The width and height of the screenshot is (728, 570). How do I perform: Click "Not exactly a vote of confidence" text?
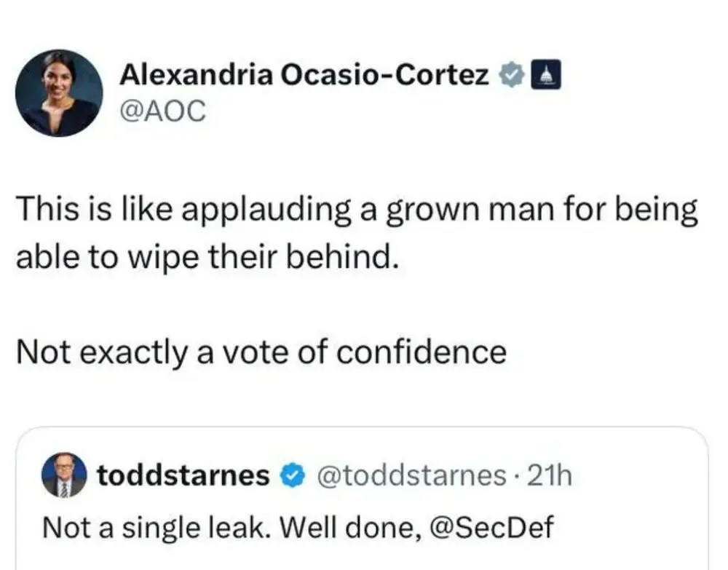pyautogui.click(x=261, y=352)
